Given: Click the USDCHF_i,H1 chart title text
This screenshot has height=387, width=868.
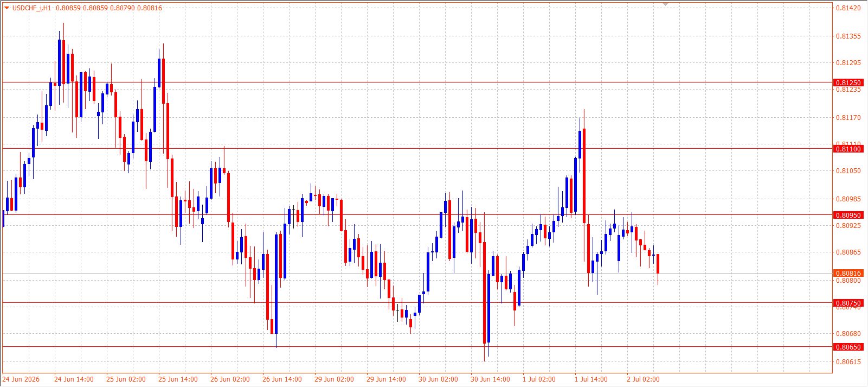Looking at the screenshot, I should coord(31,8).
